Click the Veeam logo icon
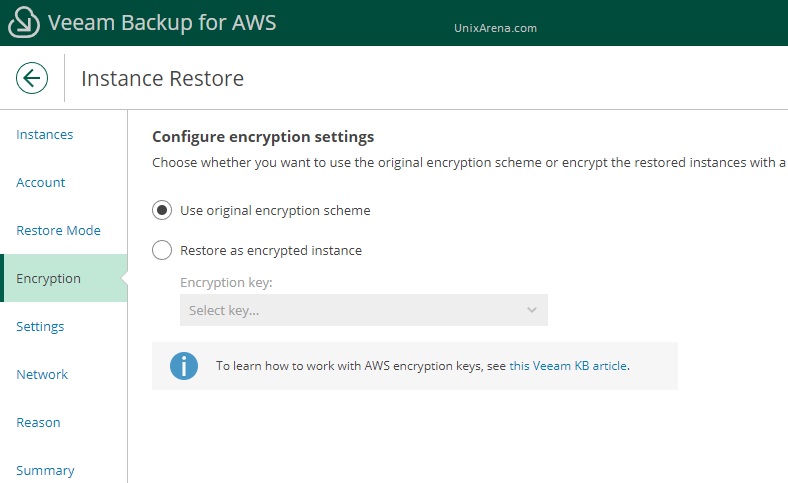This screenshot has width=788, height=483. click(x=24, y=22)
